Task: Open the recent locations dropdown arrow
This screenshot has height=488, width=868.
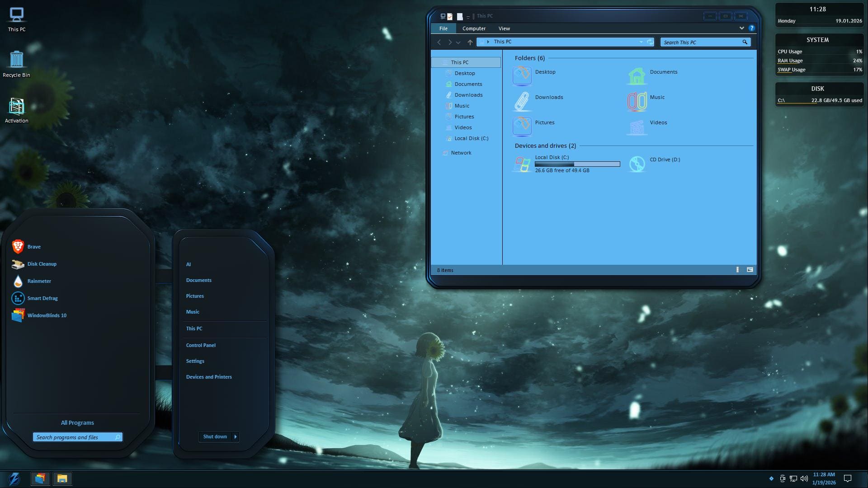Action: [x=458, y=42]
